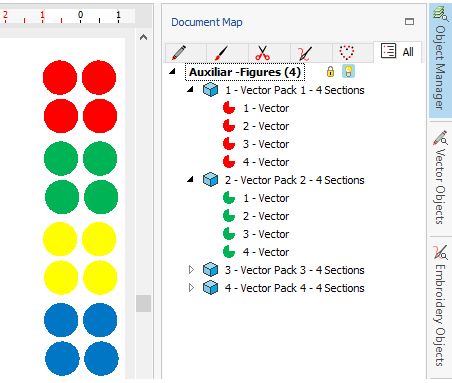
Task: Click the bottom-right blue circle on canvas
Action: click(x=101, y=358)
